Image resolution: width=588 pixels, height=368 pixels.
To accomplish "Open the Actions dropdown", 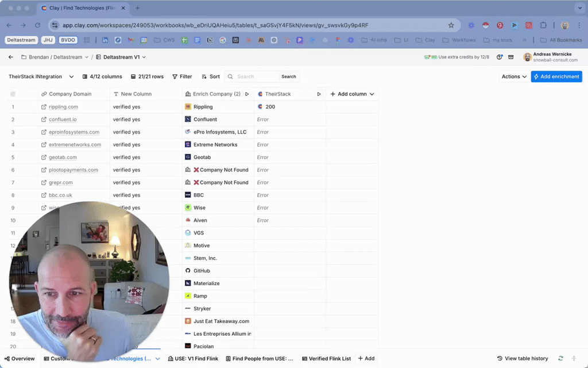I will [x=514, y=76].
